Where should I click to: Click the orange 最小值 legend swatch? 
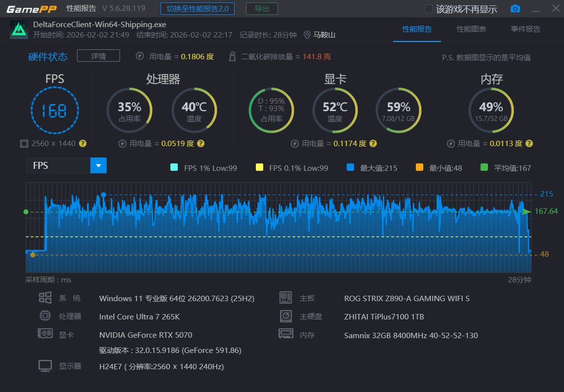click(419, 167)
